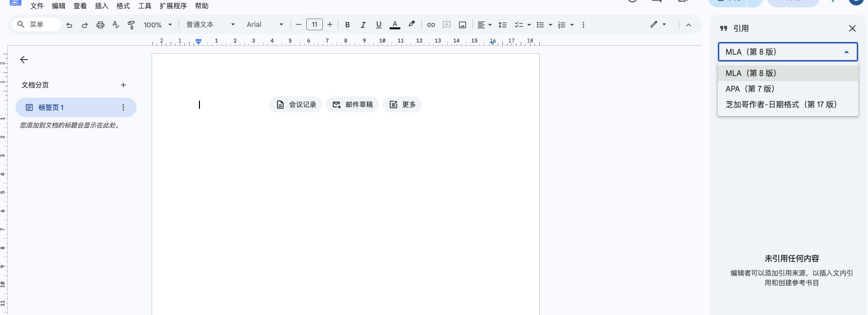The width and height of the screenshot is (868, 315).
Task: Open the 文件 menu
Action: click(37, 6)
